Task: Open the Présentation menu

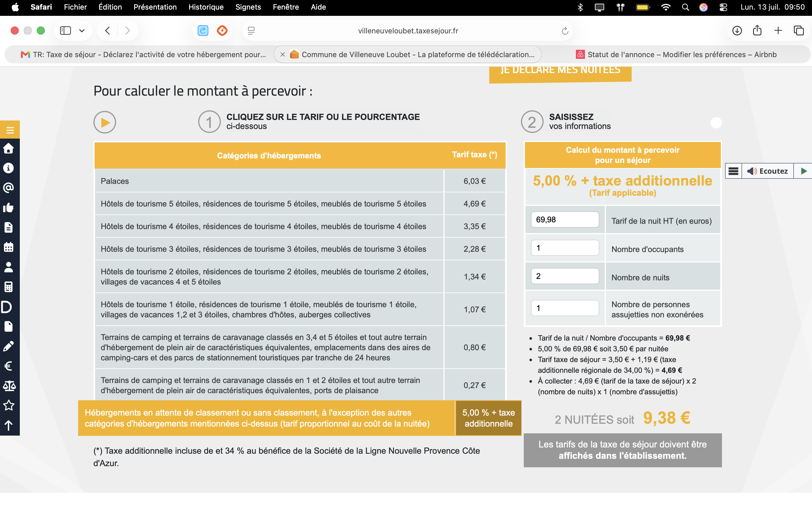Action: coord(155,7)
